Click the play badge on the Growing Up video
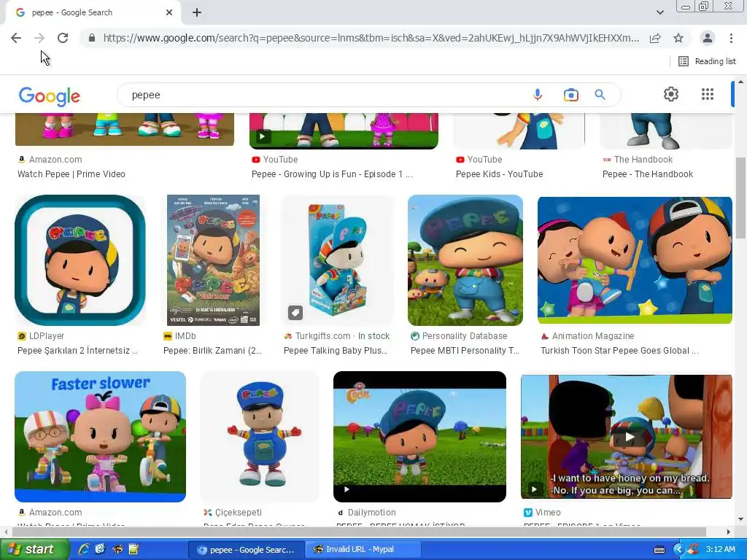747x560 pixels. pyautogui.click(x=262, y=136)
